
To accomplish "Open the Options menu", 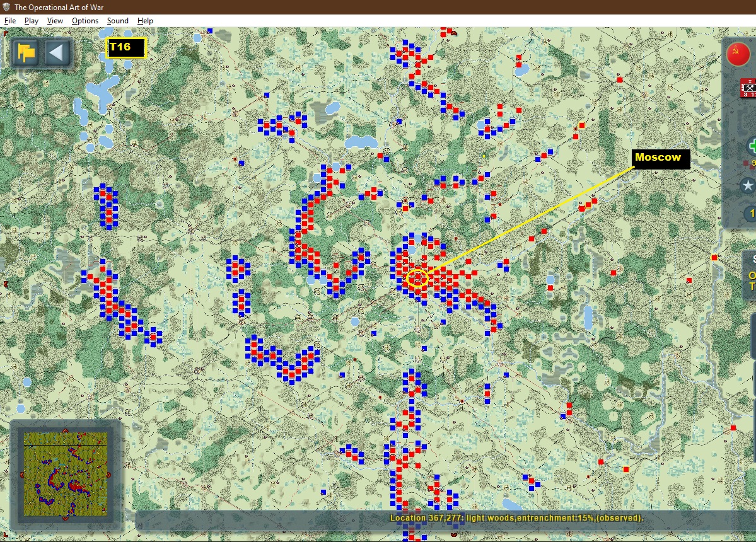I will tap(85, 21).
